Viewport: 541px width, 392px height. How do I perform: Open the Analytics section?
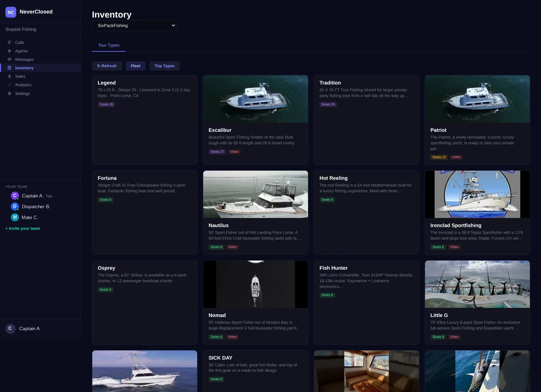[41, 85]
